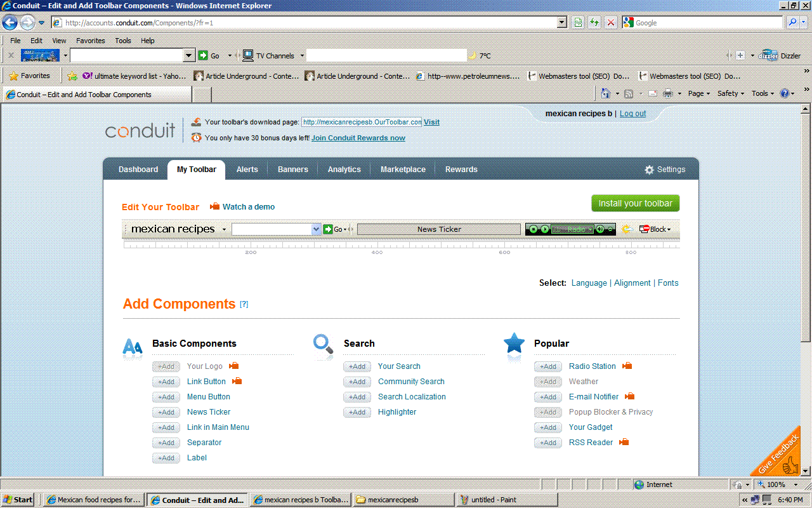The height and width of the screenshot is (508, 812).
Task: Go back with the browser Back arrow
Action: tap(10, 23)
